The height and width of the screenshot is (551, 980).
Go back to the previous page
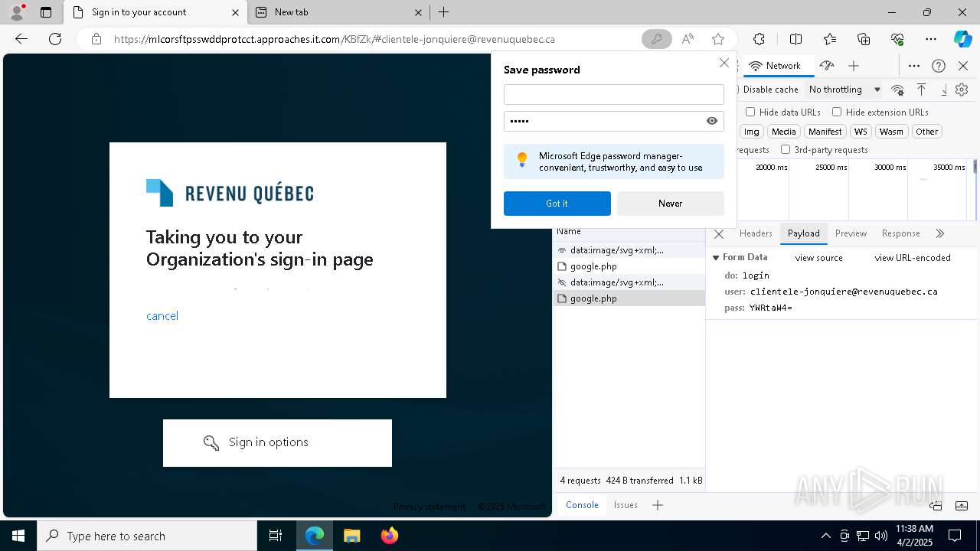21,39
